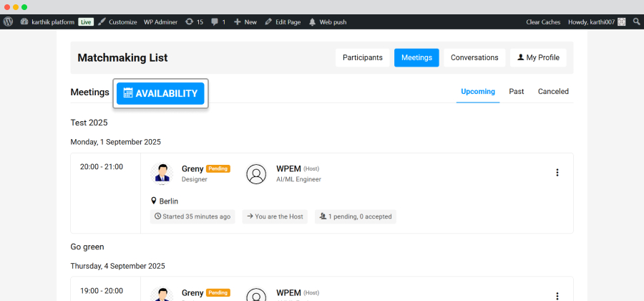644x301 pixels.
Task: Click '1 pending, 0 accepted' tag
Action: 356,216
